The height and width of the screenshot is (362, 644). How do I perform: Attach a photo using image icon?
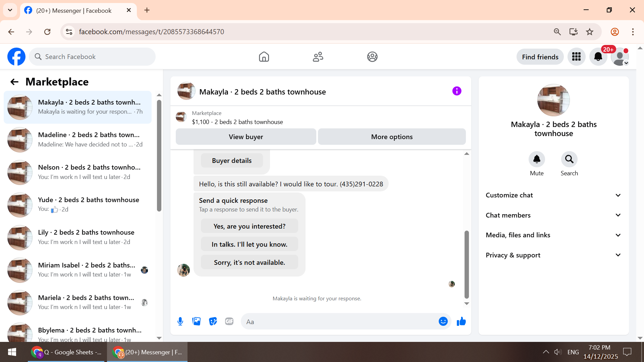(197, 321)
